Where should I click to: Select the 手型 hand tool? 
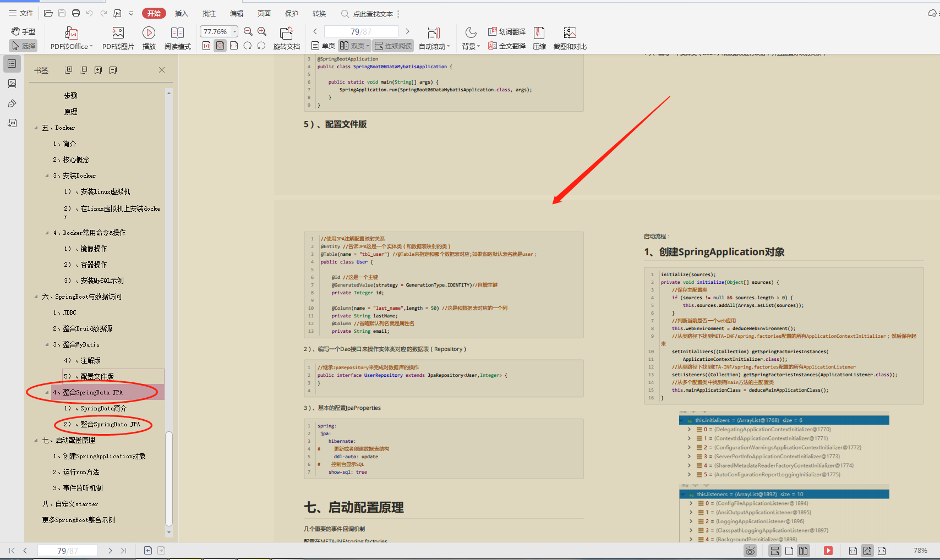23,31
